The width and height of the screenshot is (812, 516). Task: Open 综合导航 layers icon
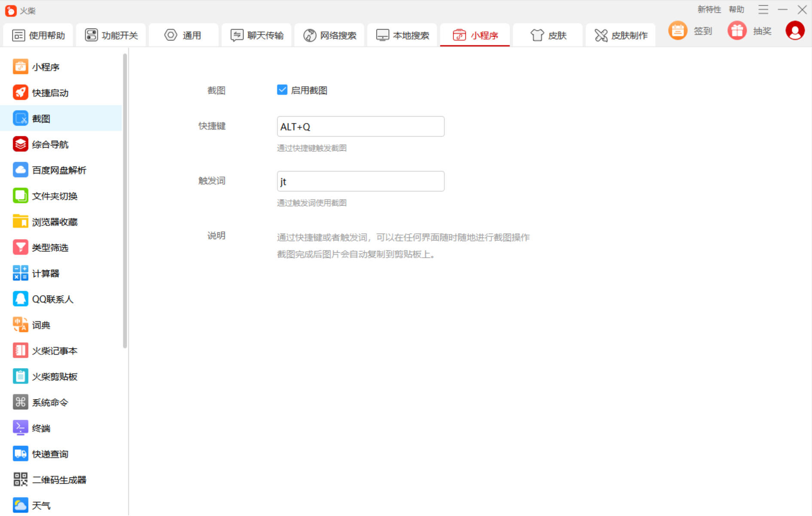[20, 144]
